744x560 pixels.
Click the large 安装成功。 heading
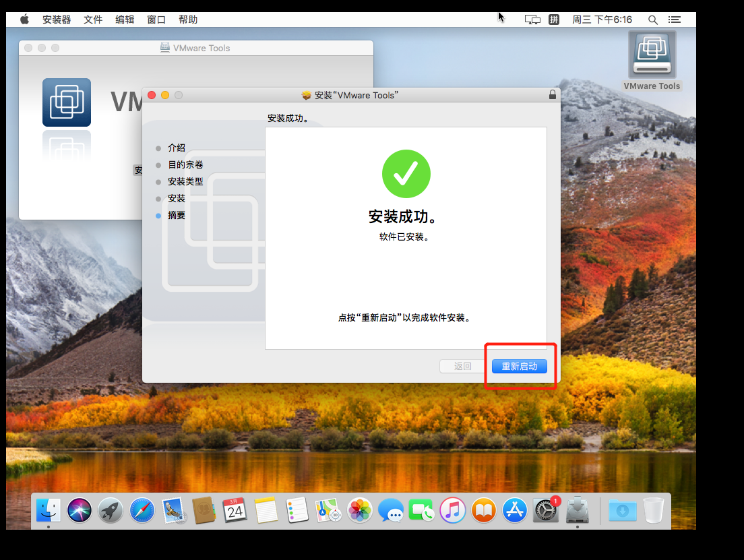[x=402, y=216]
